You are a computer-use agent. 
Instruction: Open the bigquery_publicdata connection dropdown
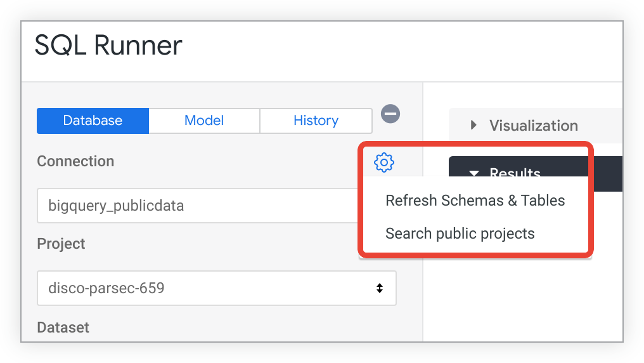coord(196,206)
